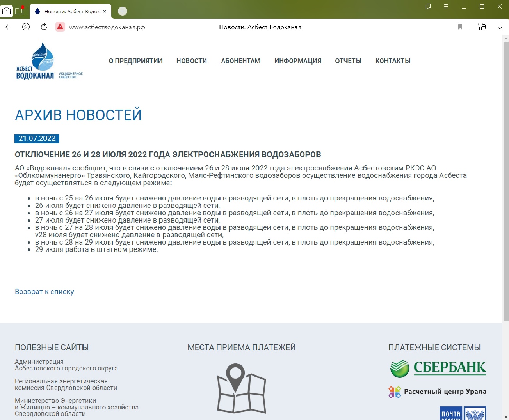Click the АРХИВ НОВОСТЕЙ heading

(78, 115)
